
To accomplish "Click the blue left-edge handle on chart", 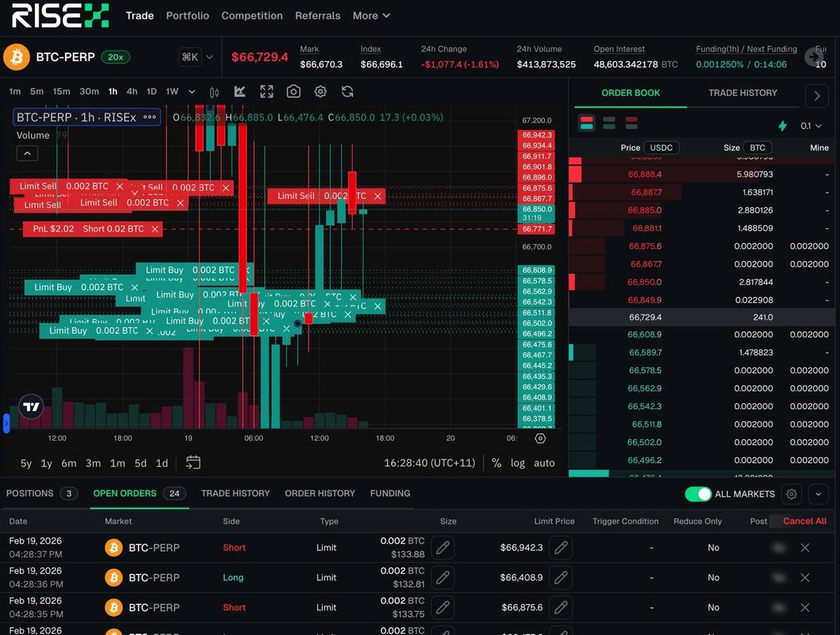I will tap(6, 423).
